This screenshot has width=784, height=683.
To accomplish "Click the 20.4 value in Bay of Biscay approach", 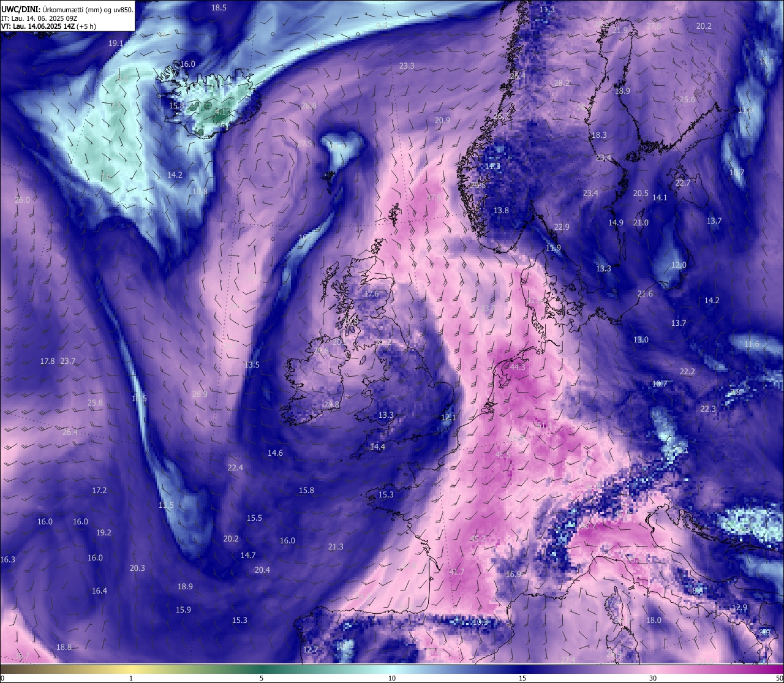I will (x=262, y=570).
